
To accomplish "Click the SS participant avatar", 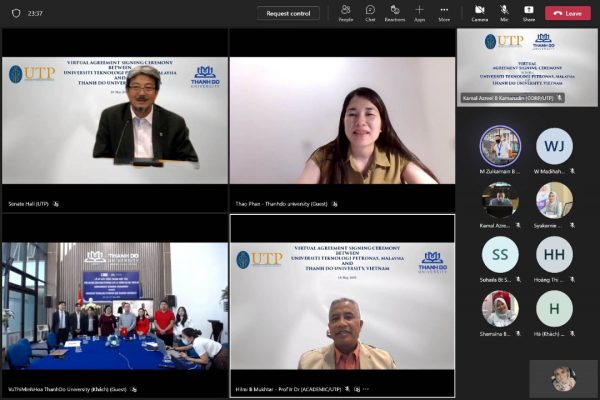I will pos(500,255).
